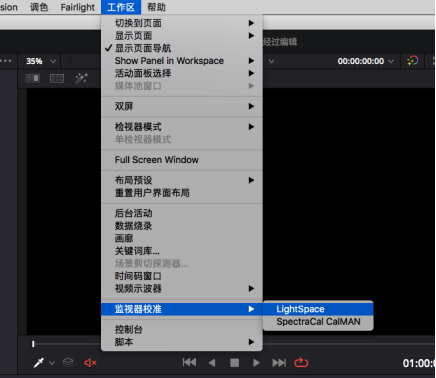Click the viewer scrubber playhead
Image resolution: width=436 pixels, height=378 pixels.
(x=33, y=344)
